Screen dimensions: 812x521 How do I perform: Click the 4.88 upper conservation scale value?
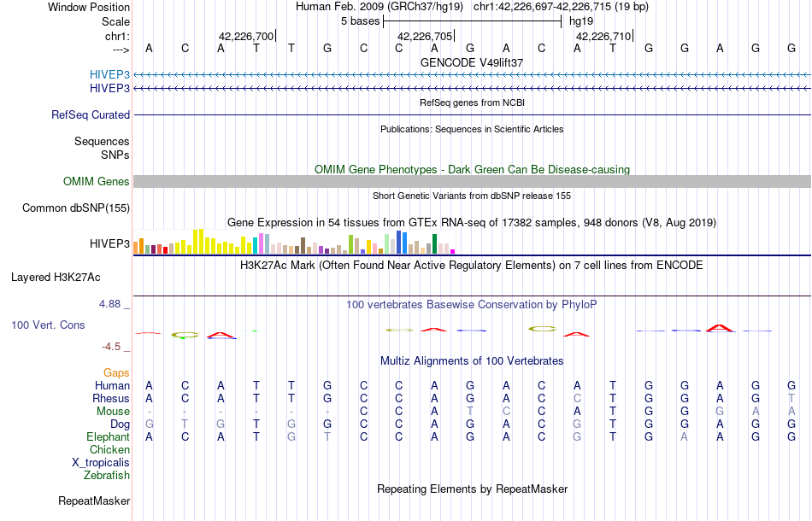point(110,304)
